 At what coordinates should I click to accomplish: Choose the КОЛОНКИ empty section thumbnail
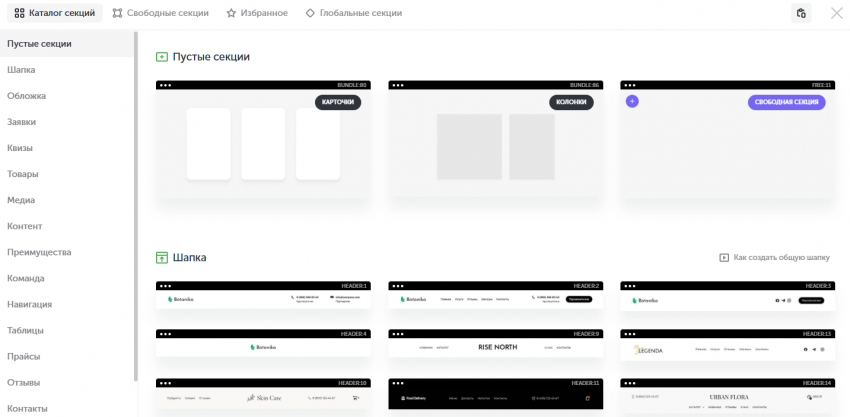tap(496, 145)
